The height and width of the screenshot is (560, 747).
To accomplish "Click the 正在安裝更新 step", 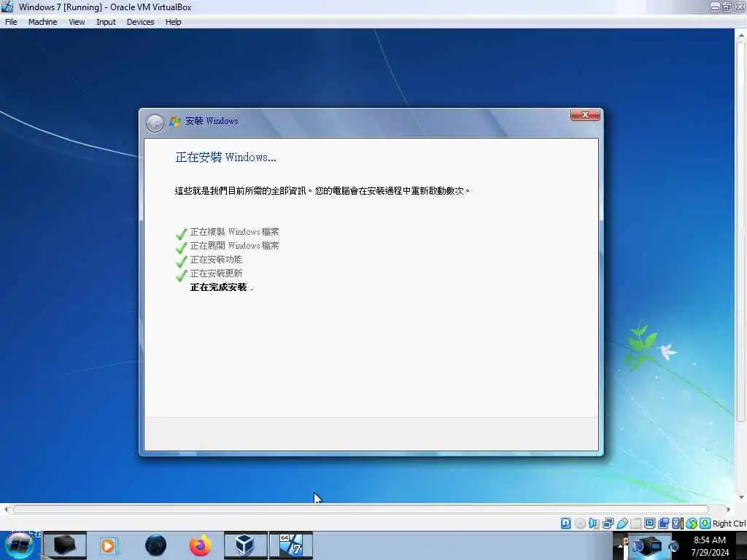I will pyautogui.click(x=216, y=273).
